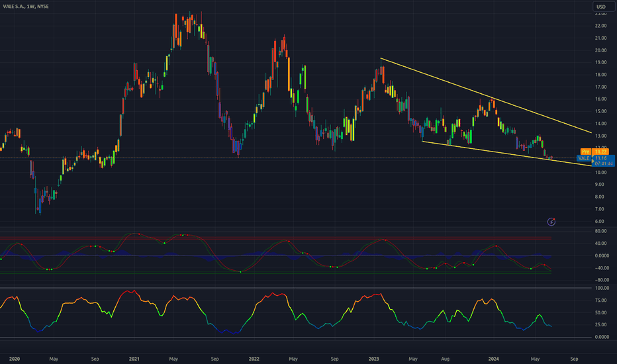Click the 18.00 price axis label

click(x=601, y=75)
